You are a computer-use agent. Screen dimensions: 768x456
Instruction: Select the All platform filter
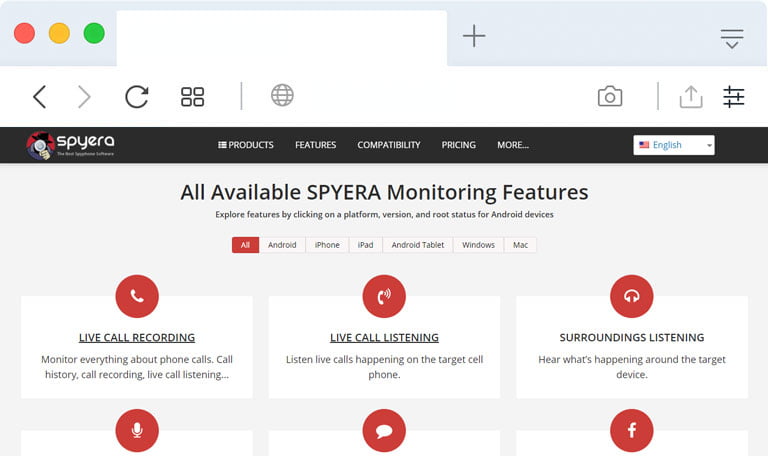tap(245, 245)
